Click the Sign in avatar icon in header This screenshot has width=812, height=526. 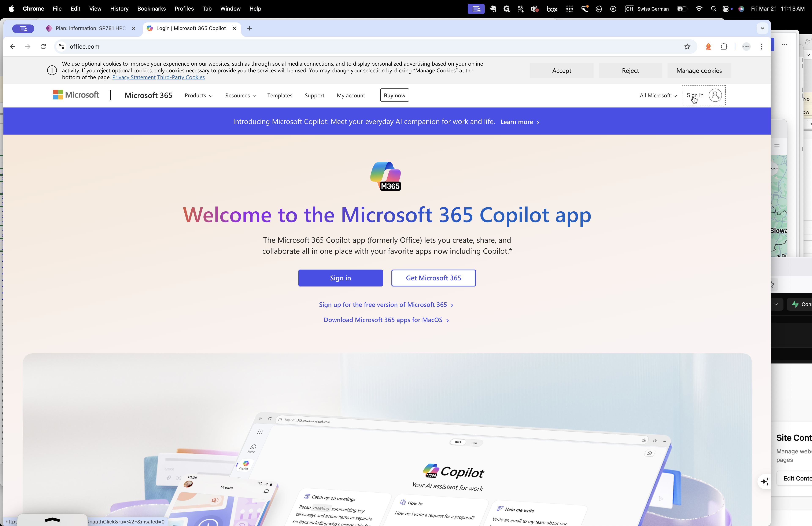pos(715,95)
